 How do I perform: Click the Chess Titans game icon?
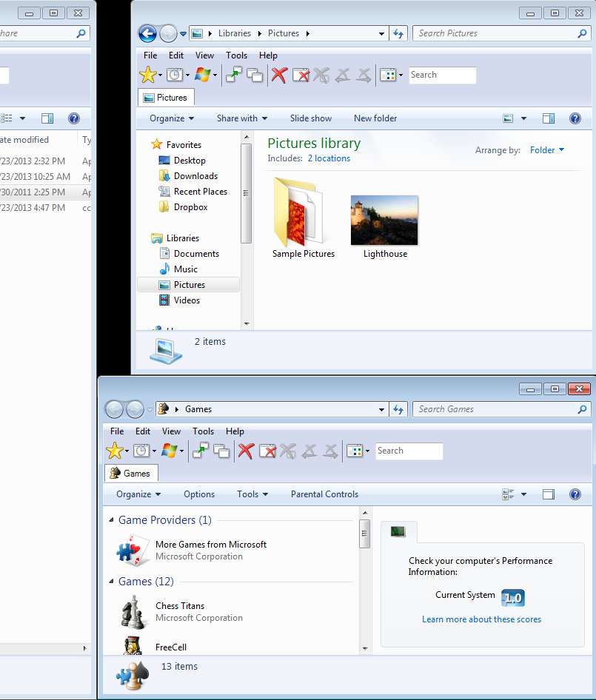[x=133, y=611]
